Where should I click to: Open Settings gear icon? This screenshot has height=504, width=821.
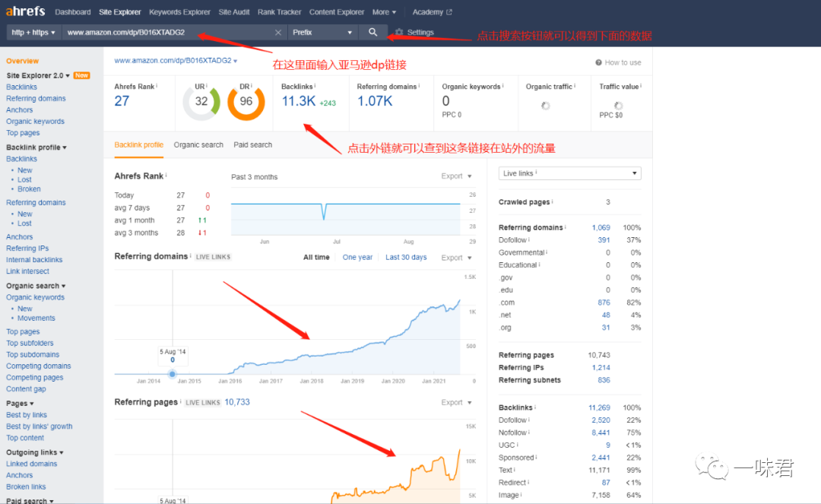(399, 33)
